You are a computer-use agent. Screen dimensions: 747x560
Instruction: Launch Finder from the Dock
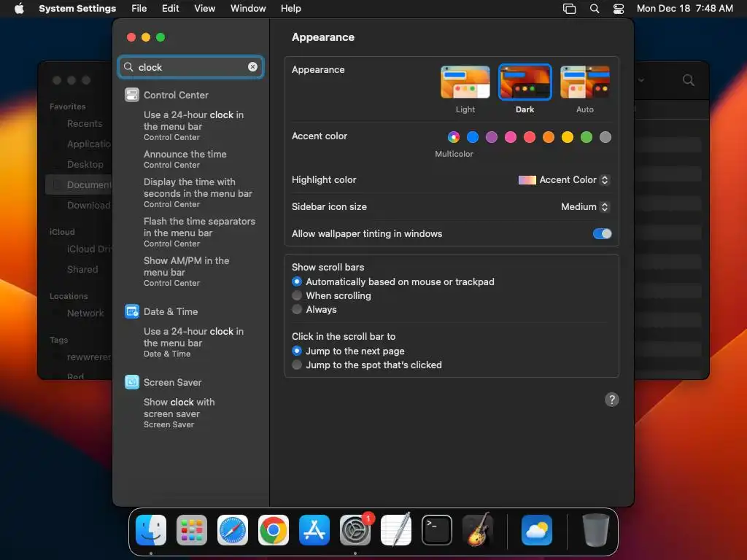coord(151,530)
